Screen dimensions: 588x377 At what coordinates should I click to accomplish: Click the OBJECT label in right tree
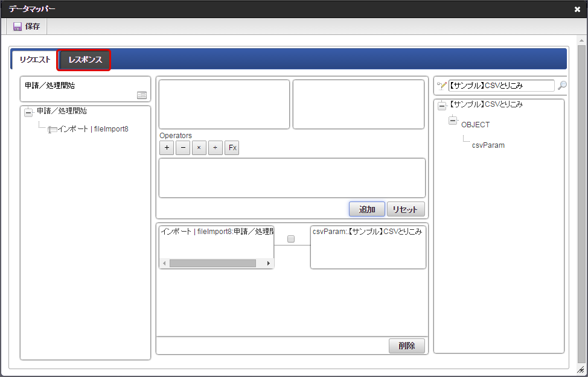pyautogui.click(x=476, y=125)
